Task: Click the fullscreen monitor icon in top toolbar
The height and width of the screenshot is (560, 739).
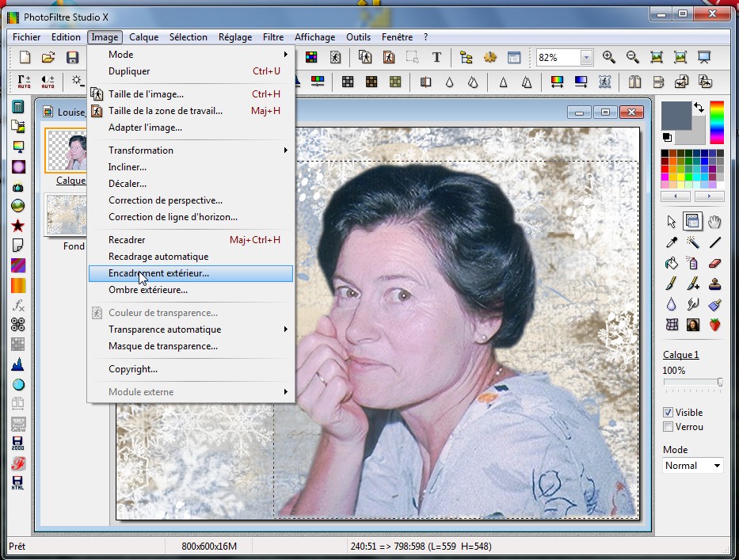Action: click(x=704, y=58)
